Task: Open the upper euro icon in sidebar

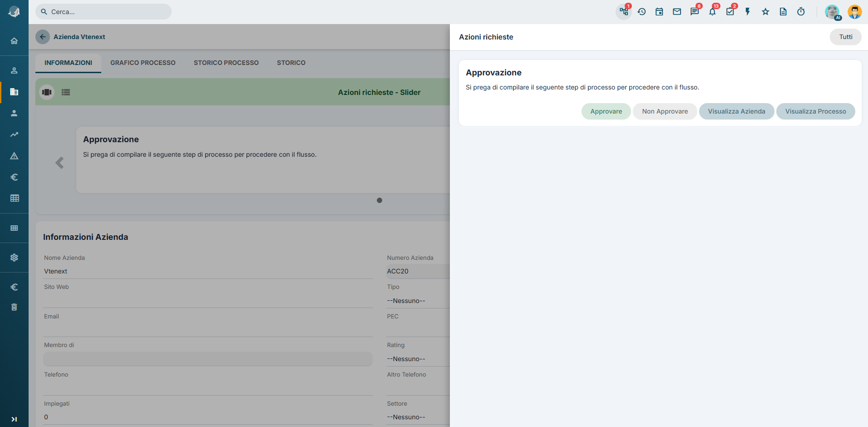Action: pyautogui.click(x=14, y=177)
